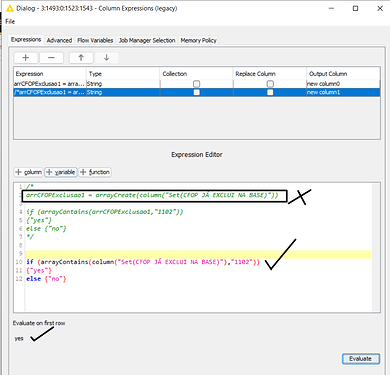Open the File menu
This screenshot has width=390, height=375.
point(10,21)
